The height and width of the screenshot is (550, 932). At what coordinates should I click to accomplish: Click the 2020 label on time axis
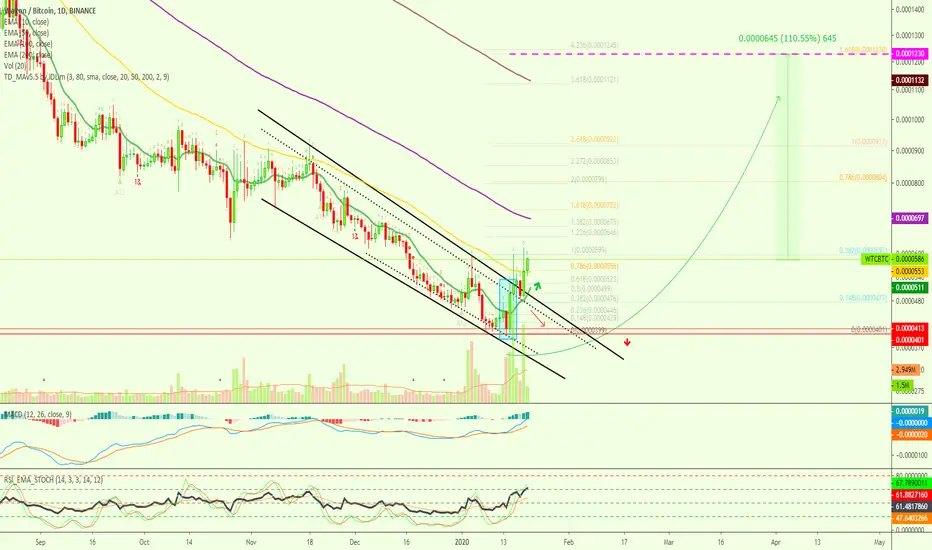(462, 542)
